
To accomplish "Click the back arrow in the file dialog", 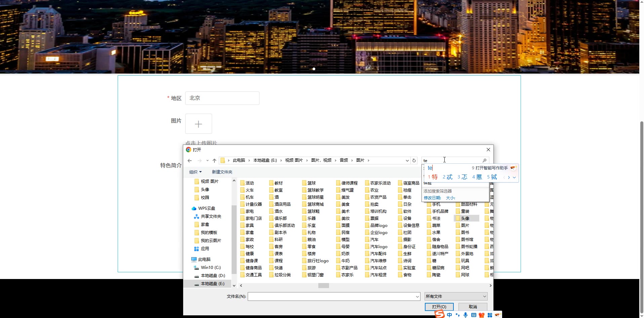I will click(x=190, y=161).
